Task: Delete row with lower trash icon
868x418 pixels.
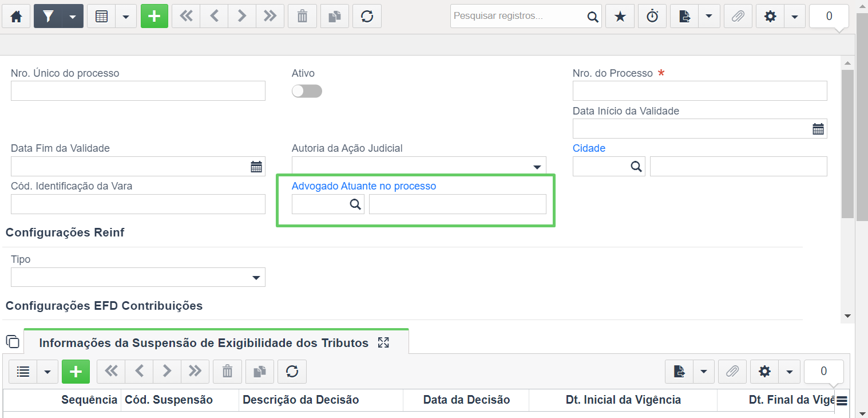Action: click(x=228, y=372)
